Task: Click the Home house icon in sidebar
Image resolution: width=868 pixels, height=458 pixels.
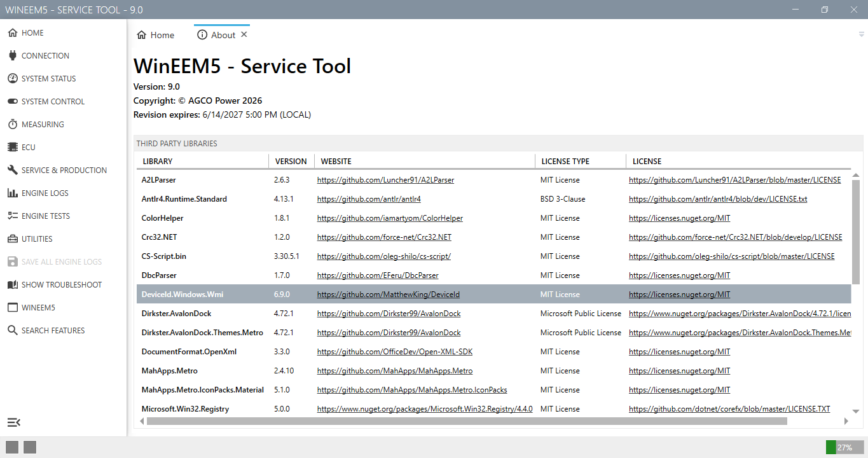Action: coord(12,32)
